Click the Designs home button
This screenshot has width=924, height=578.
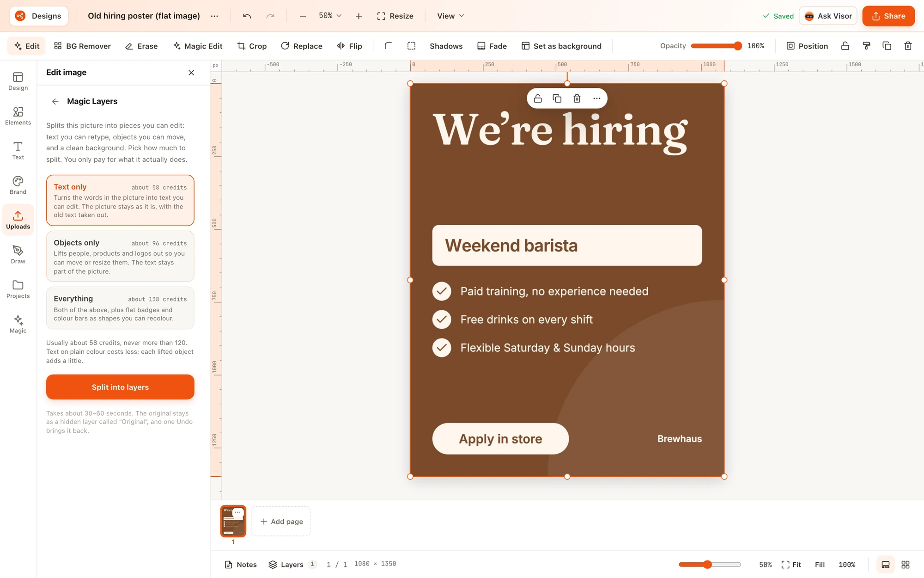tap(39, 16)
